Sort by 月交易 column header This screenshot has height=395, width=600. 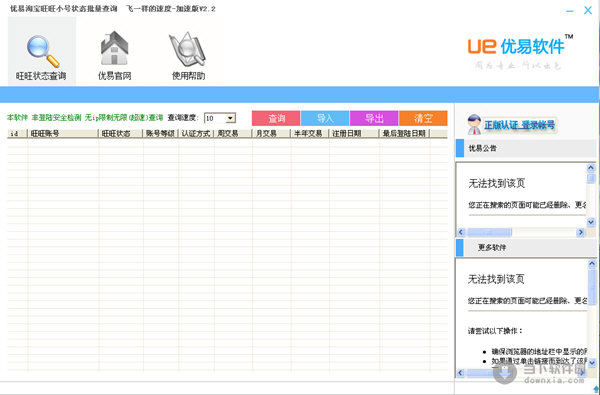point(271,134)
